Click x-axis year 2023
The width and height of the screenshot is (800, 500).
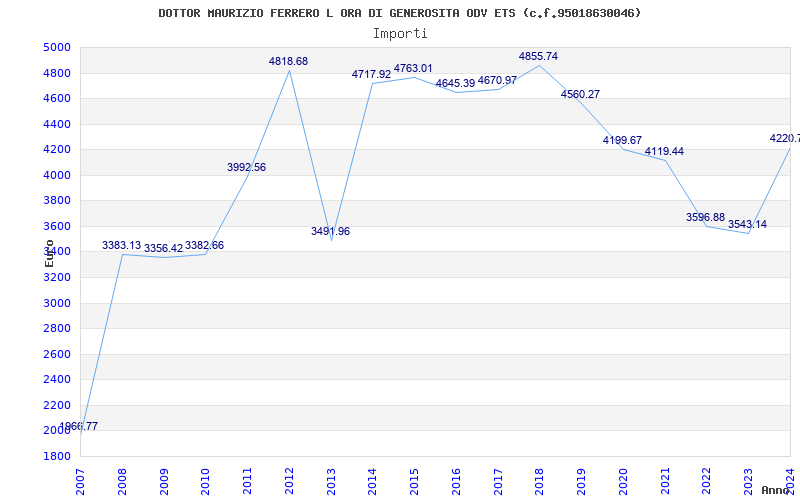(x=749, y=482)
